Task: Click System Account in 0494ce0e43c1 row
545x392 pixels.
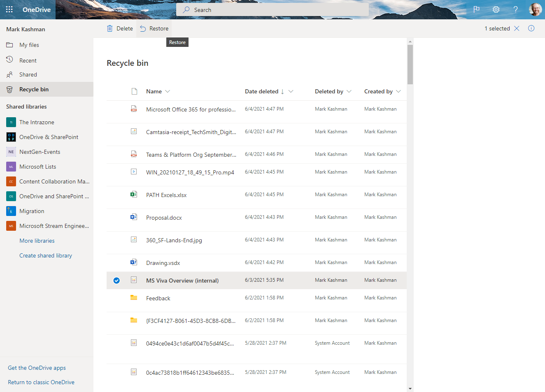Action: (x=332, y=343)
